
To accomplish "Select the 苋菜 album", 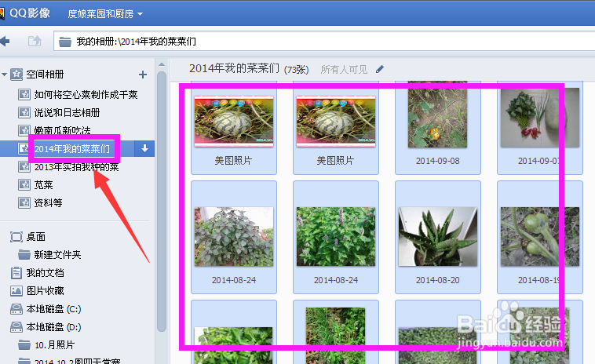I will (x=44, y=184).
